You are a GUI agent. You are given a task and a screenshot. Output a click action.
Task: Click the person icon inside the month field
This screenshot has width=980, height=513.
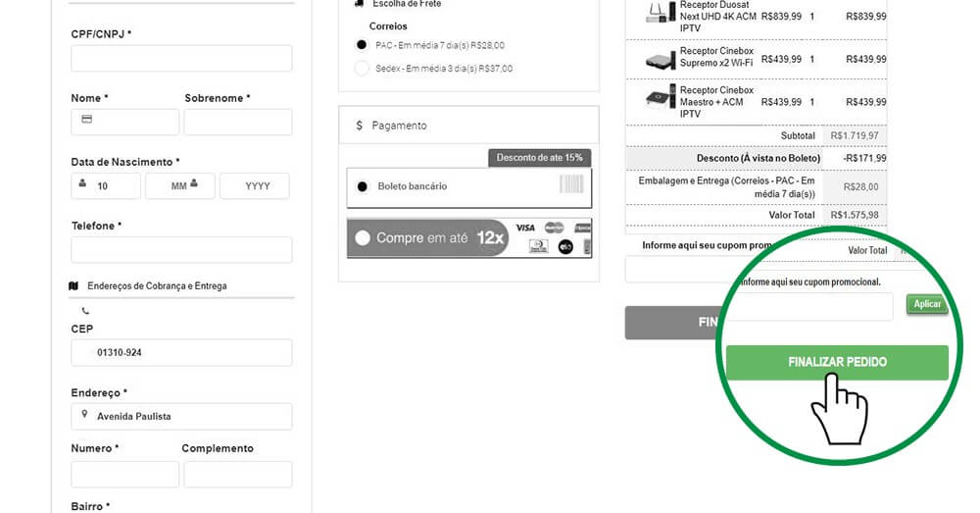(x=194, y=182)
